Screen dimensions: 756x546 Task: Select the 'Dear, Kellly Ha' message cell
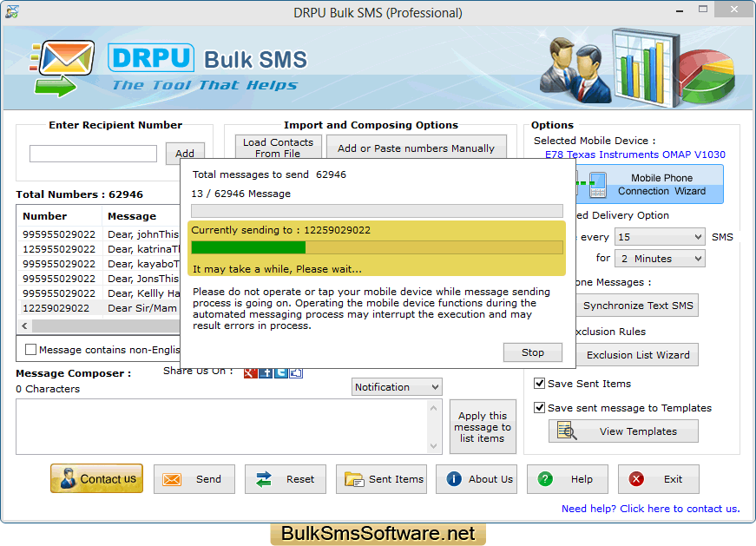(143, 293)
